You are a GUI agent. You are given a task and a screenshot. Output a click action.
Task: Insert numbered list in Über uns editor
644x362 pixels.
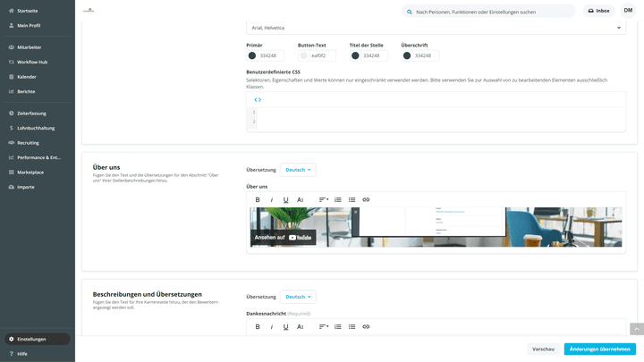[x=337, y=200]
